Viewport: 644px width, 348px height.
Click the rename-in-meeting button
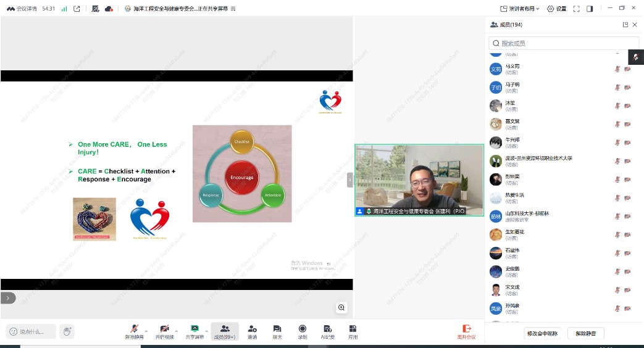point(542,333)
